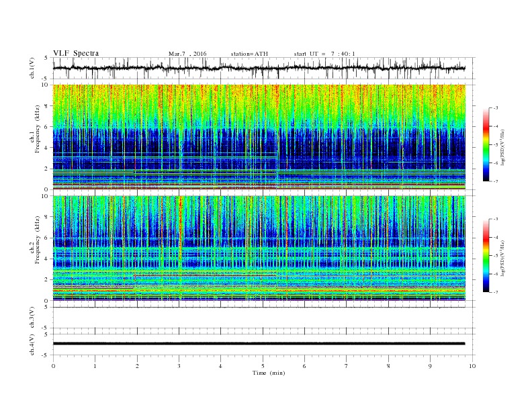Click time axis tick label "1"
532x411 pixels.
pyautogui.click(x=95, y=366)
